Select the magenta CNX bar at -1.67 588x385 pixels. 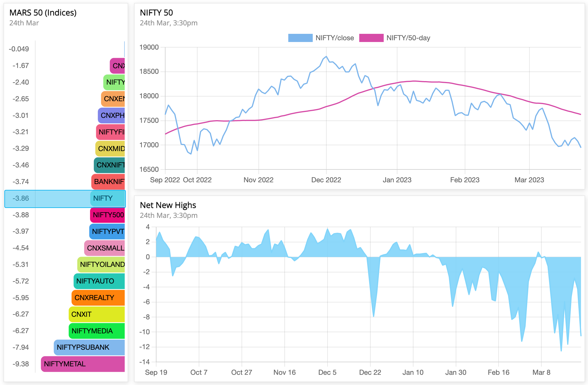pyautogui.click(x=117, y=66)
